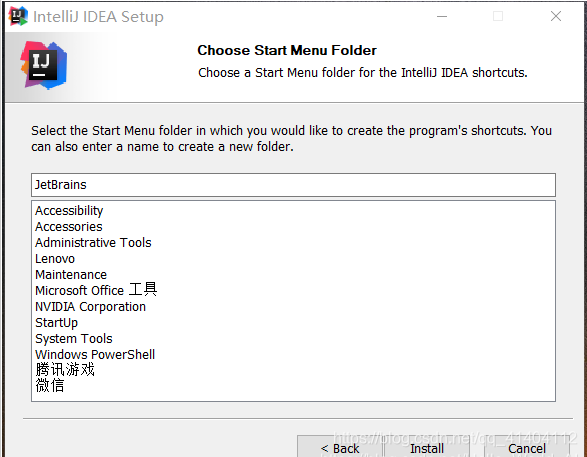Click the disabled maximize window button

click(498, 16)
